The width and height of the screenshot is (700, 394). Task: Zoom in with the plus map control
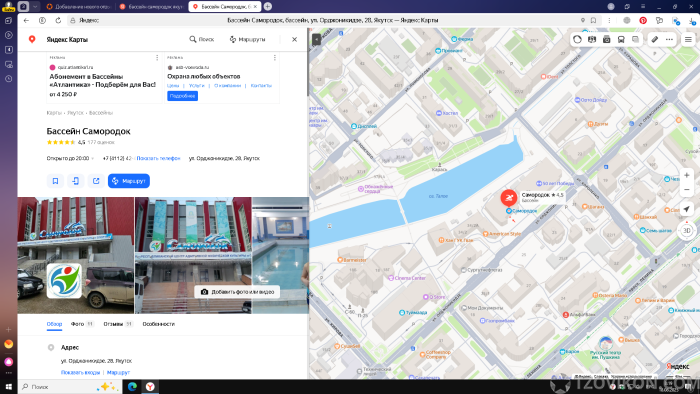pos(687,175)
